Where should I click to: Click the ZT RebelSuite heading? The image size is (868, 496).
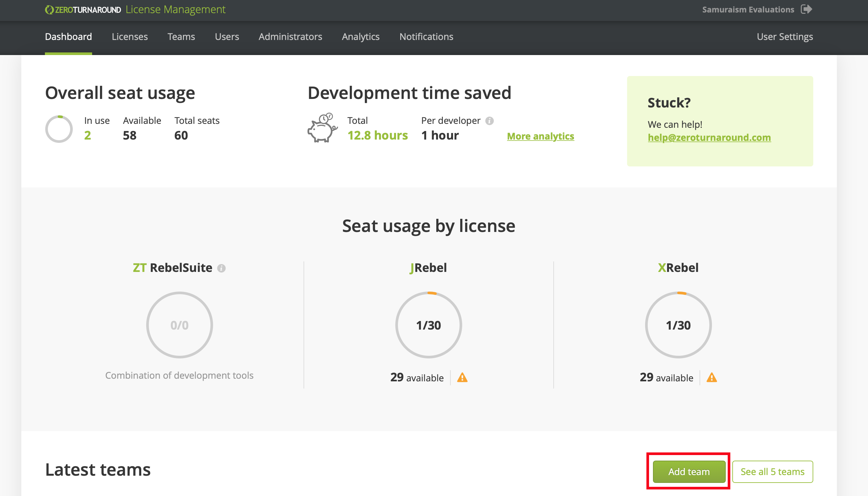172,268
